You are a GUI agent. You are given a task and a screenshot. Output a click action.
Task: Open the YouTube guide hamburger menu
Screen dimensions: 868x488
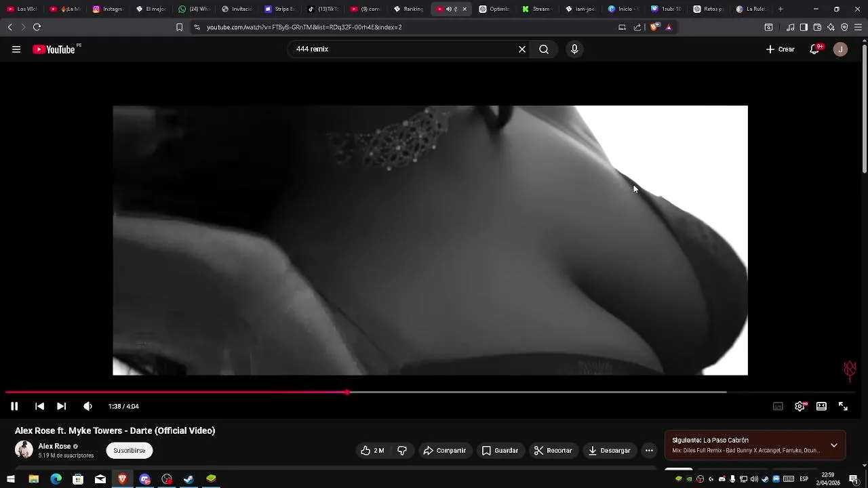coord(16,49)
